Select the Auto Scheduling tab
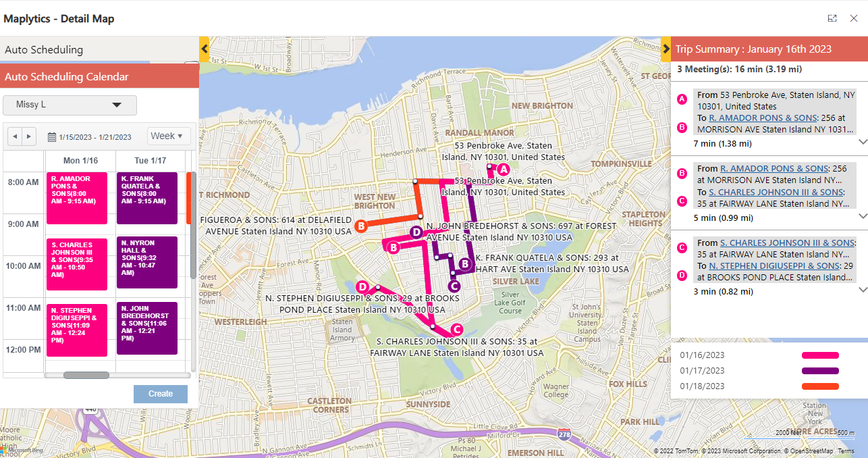868x458 pixels. point(44,50)
